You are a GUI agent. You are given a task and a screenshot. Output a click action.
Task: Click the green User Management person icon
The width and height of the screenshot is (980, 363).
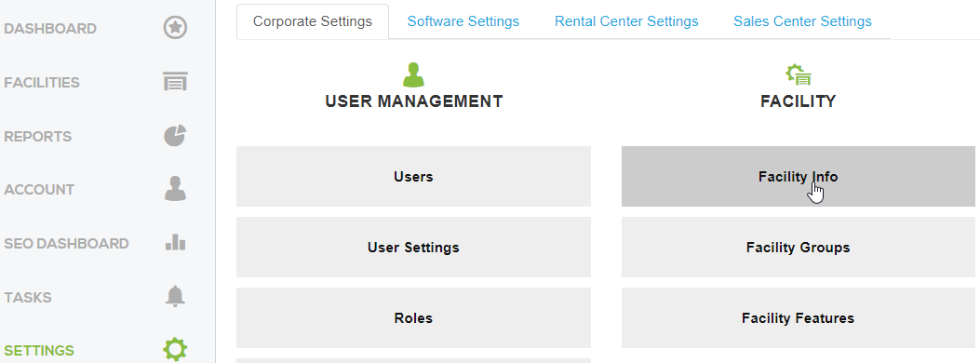click(x=413, y=74)
